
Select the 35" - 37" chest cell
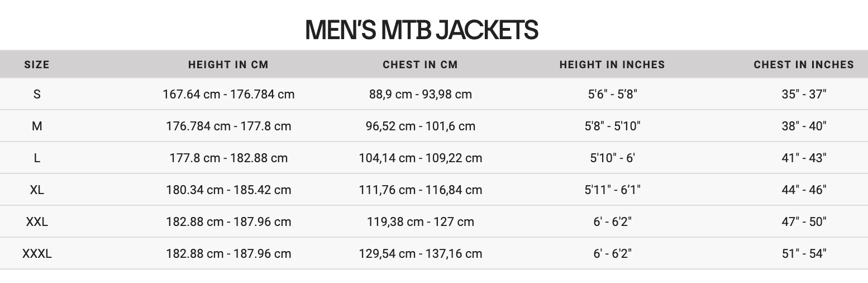tap(804, 94)
